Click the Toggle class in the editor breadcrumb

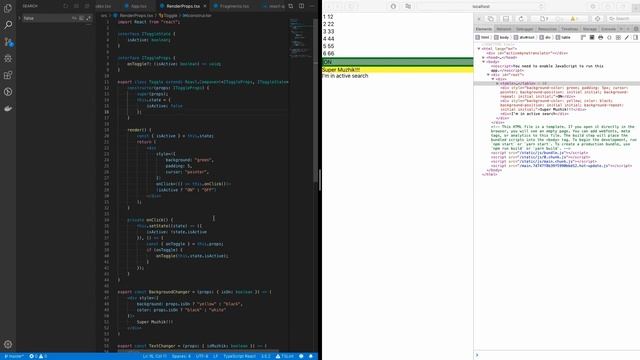tap(168, 16)
